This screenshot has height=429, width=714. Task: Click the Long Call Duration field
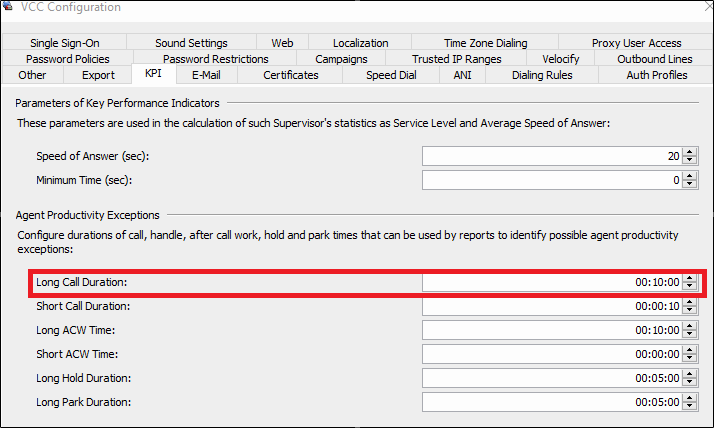click(x=552, y=282)
